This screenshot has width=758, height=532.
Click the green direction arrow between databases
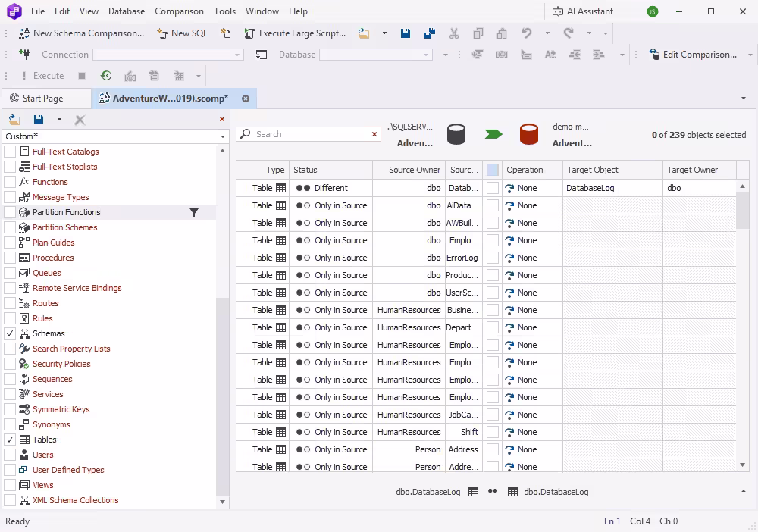tap(493, 135)
